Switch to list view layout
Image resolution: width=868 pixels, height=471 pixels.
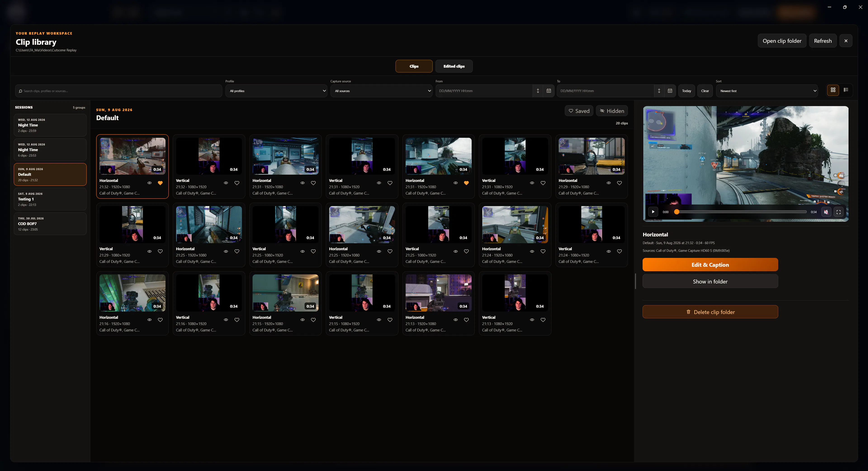pyautogui.click(x=846, y=90)
